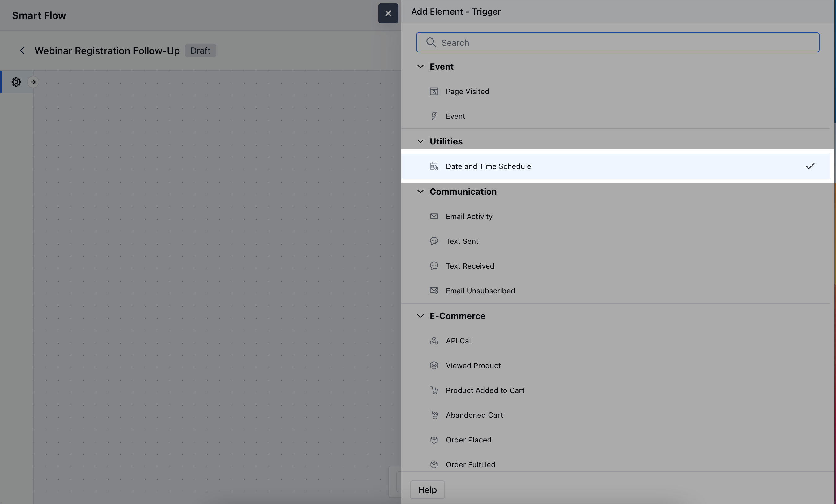Image resolution: width=836 pixels, height=504 pixels.
Task: Select the Page Visited trigger
Action: point(615,92)
